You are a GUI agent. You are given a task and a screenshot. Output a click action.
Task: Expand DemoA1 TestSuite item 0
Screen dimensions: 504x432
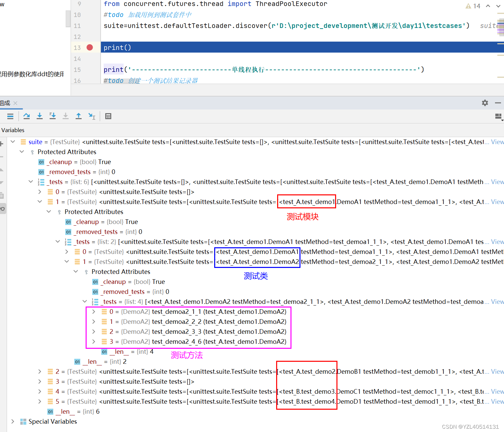click(x=67, y=252)
